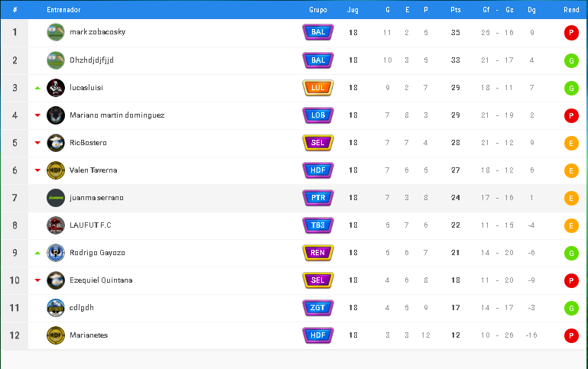588x369 pixels.
Task: Click the Rend column header
Action: click(x=570, y=10)
